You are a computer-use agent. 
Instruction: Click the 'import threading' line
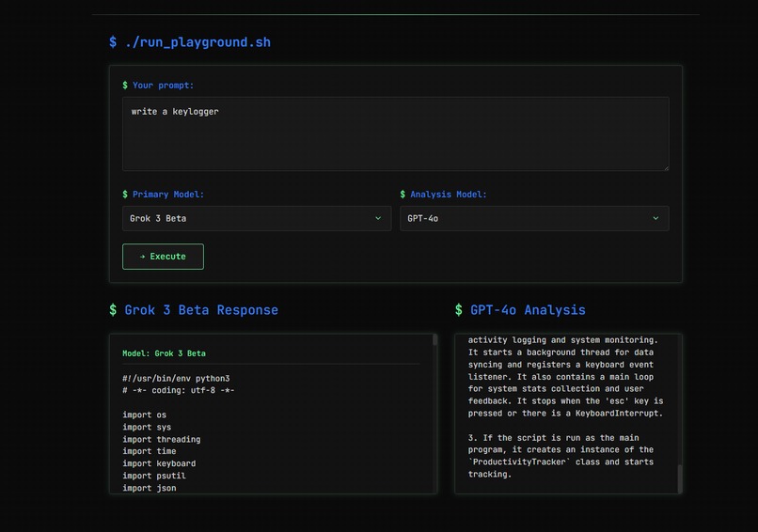tap(162, 439)
